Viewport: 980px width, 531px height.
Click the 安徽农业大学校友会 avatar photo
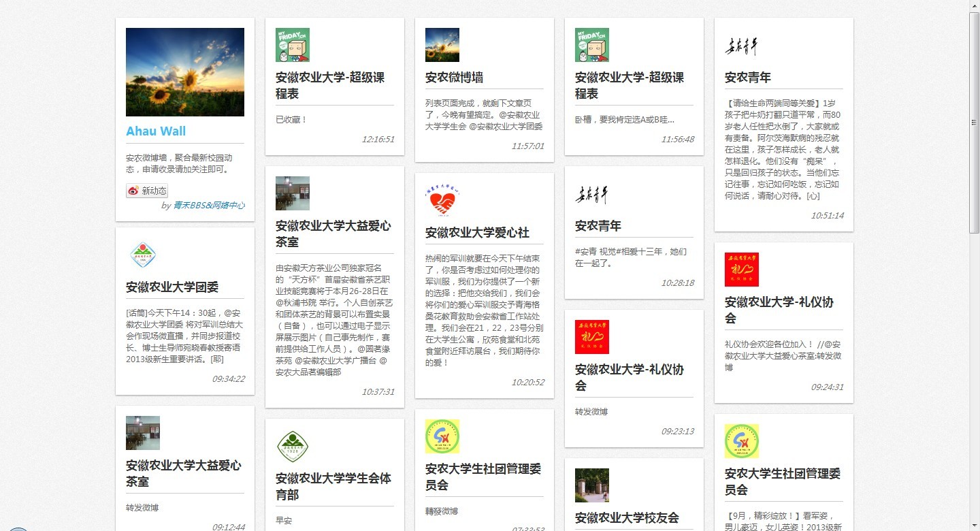point(591,485)
